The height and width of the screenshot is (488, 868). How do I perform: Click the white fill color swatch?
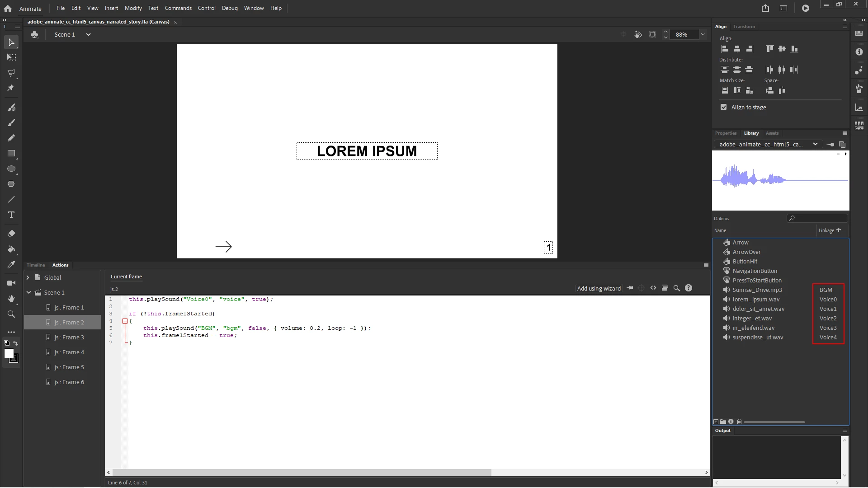pos(9,354)
